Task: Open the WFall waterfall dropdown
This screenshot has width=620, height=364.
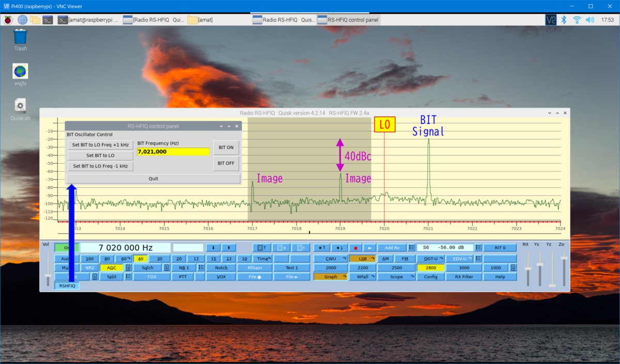Action: [x=363, y=276]
